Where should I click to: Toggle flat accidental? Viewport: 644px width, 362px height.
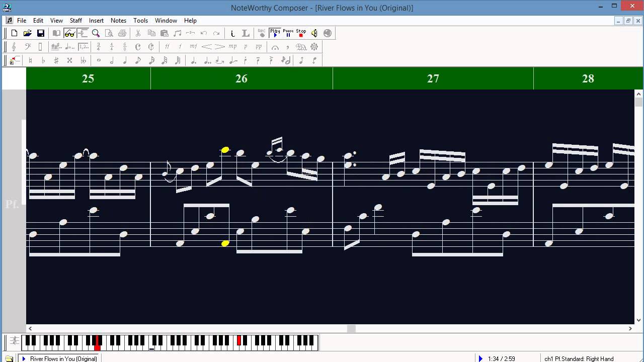43,60
